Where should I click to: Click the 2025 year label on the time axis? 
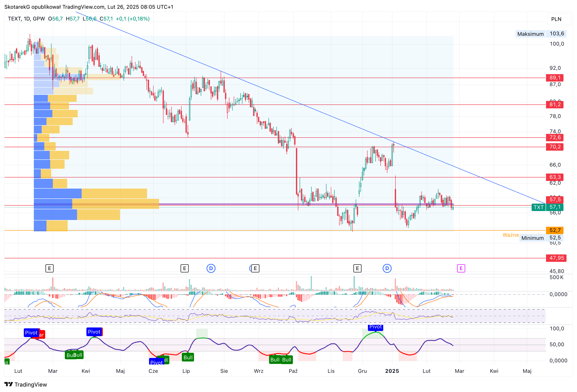(392, 371)
